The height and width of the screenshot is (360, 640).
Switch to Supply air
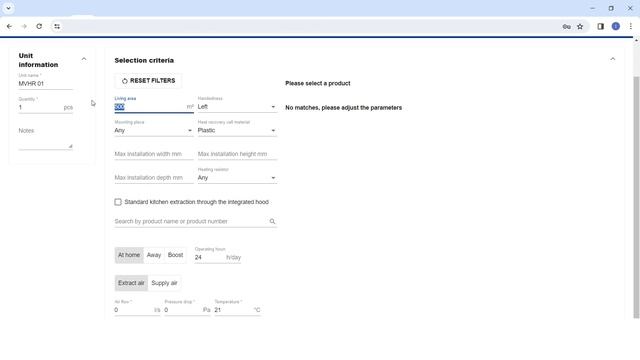pos(164,283)
